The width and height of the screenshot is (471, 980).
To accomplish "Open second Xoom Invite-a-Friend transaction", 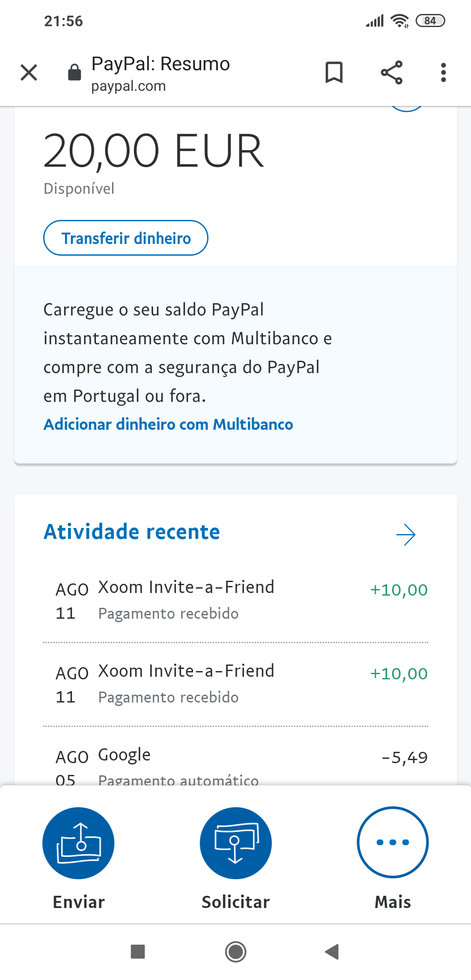I will [235, 684].
